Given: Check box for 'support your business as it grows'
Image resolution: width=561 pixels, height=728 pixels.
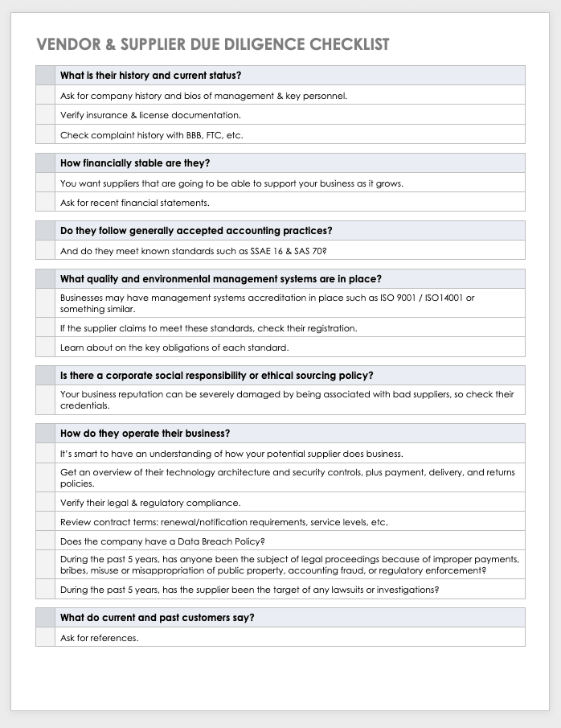Looking at the screenshot, I should point(46,183).
